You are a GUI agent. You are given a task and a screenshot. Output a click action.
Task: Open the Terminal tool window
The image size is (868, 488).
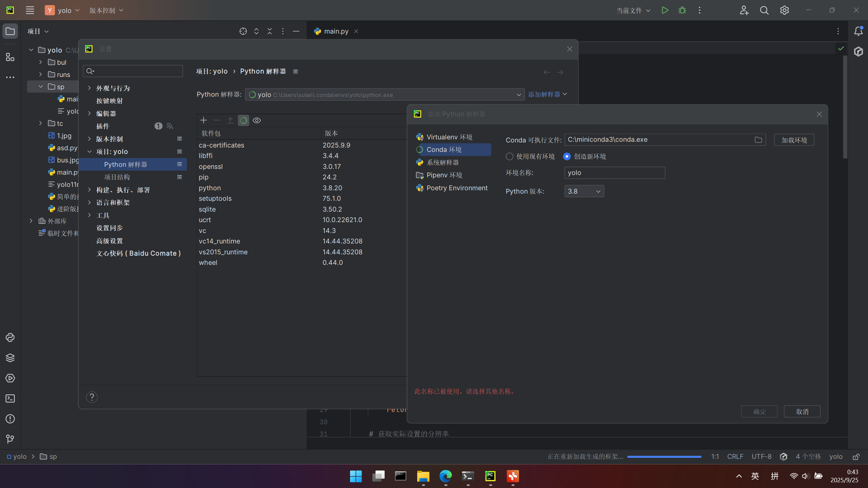pyautogui.click(x=10, y=398)
